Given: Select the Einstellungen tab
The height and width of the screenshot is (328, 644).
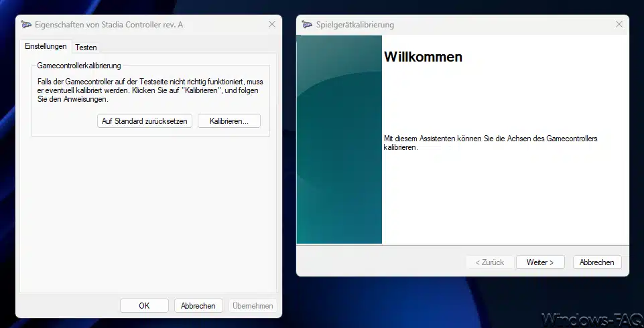Looking at the screenshot, I should [46, 46].
